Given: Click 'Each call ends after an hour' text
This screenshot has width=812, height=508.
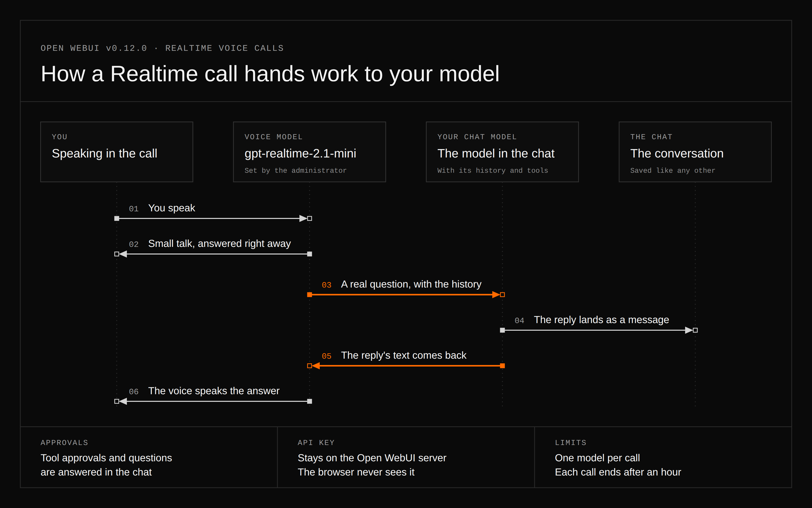Looking at the screenshot, I should [618, 472].
